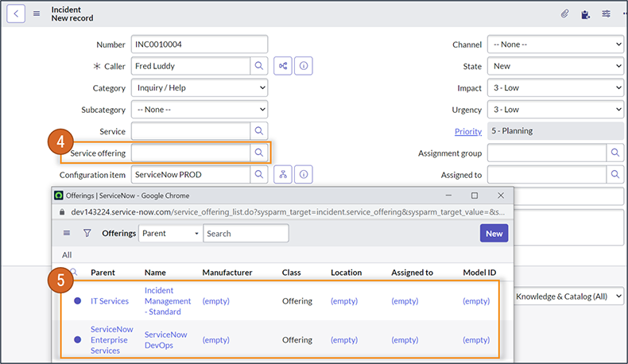Click the All breadcrumb in Offerings list
The width and height of the screenshot is (628, 364).
point(67,255)
